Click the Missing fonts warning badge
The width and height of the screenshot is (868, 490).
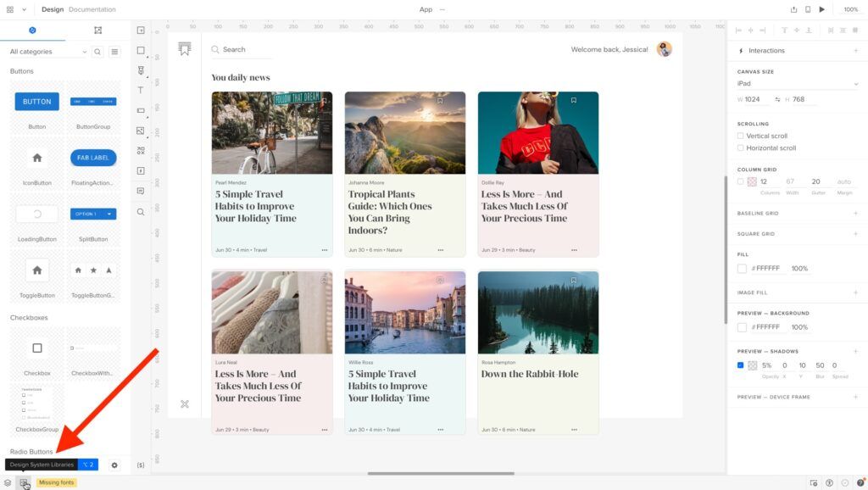click(x=56, y=482)
